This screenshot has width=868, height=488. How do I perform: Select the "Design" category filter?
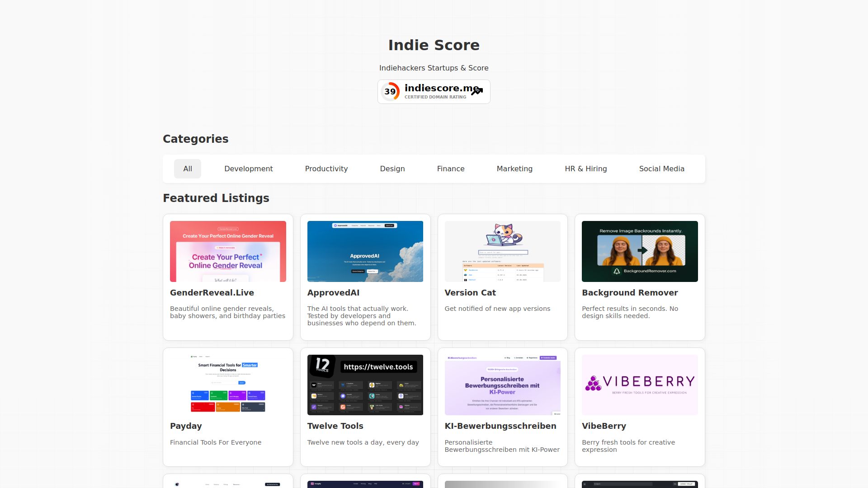point(392,169)
